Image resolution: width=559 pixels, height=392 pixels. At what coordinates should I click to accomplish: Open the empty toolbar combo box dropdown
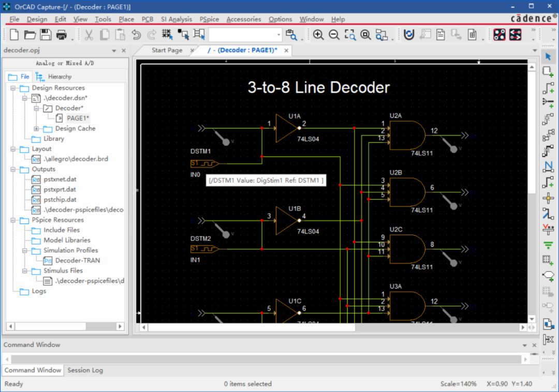pyautogui.click(x=278, y=35)
